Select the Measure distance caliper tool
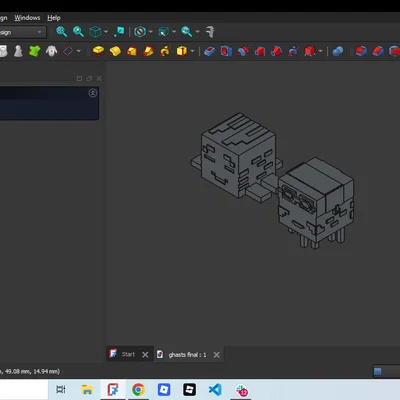400x400 pixels. (210, 32)
